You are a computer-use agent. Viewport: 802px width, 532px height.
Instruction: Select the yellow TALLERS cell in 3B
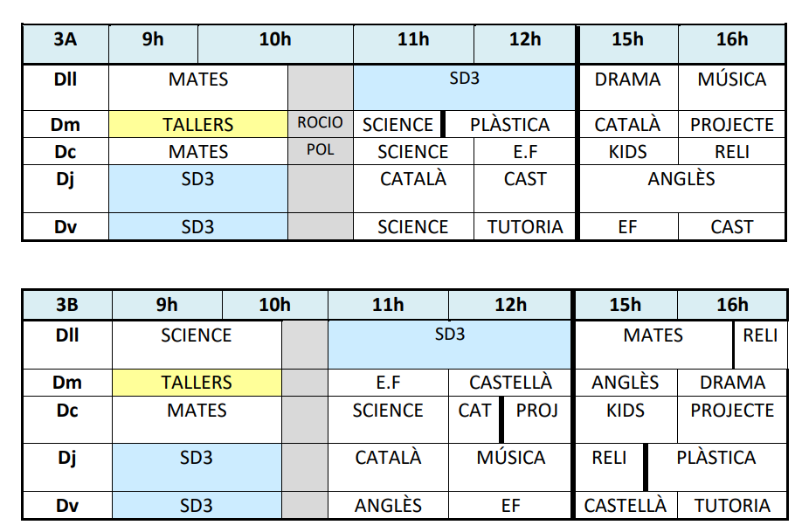tap(197, 383)
